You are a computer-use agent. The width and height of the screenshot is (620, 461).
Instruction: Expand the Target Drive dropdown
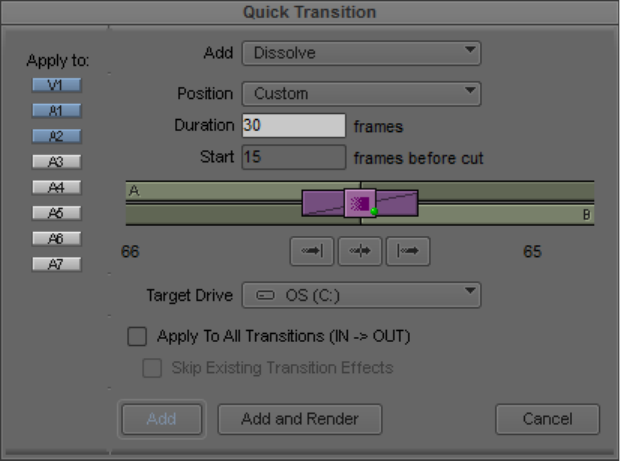click(x=361, y=295)
